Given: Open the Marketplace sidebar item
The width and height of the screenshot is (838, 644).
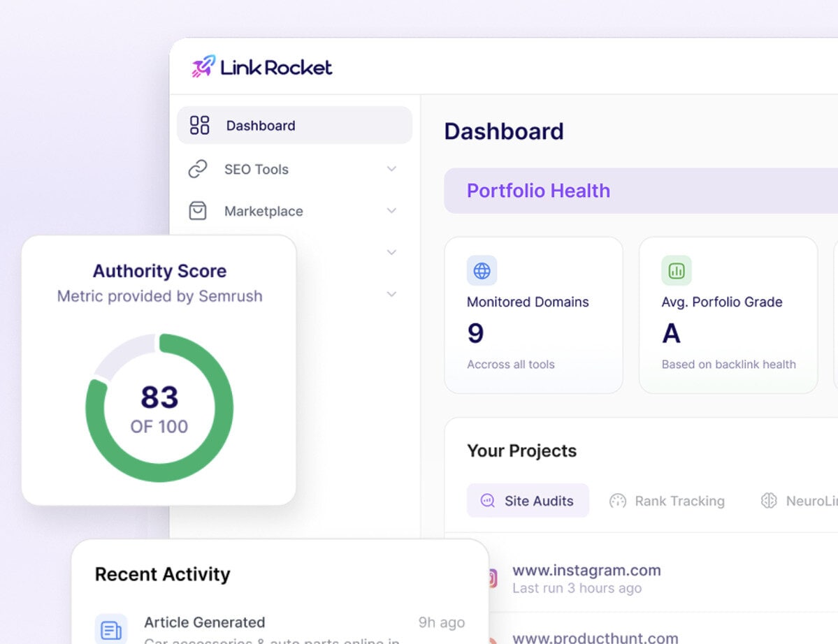Looking at the screenshot, I should (x=294, y=211).
